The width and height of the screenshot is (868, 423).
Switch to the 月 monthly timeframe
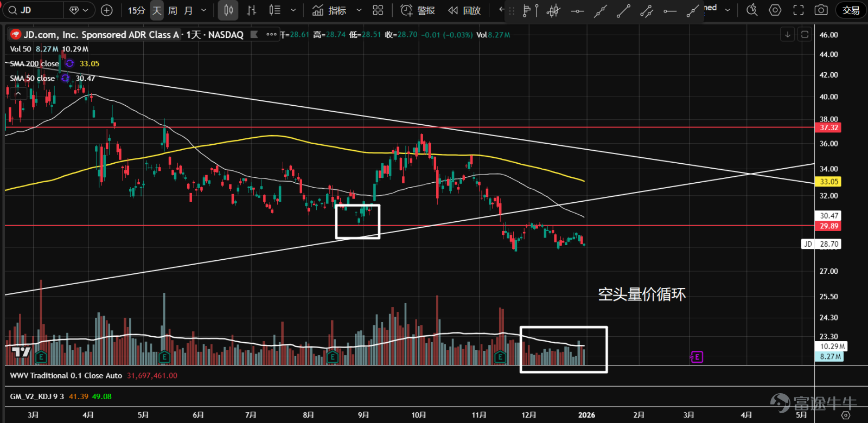click(188, 10)
